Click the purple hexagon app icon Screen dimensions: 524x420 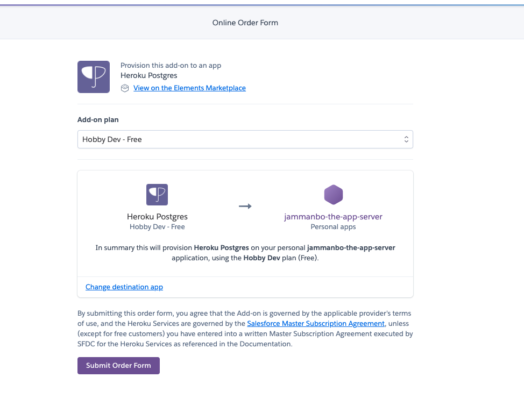click(334, 195)
